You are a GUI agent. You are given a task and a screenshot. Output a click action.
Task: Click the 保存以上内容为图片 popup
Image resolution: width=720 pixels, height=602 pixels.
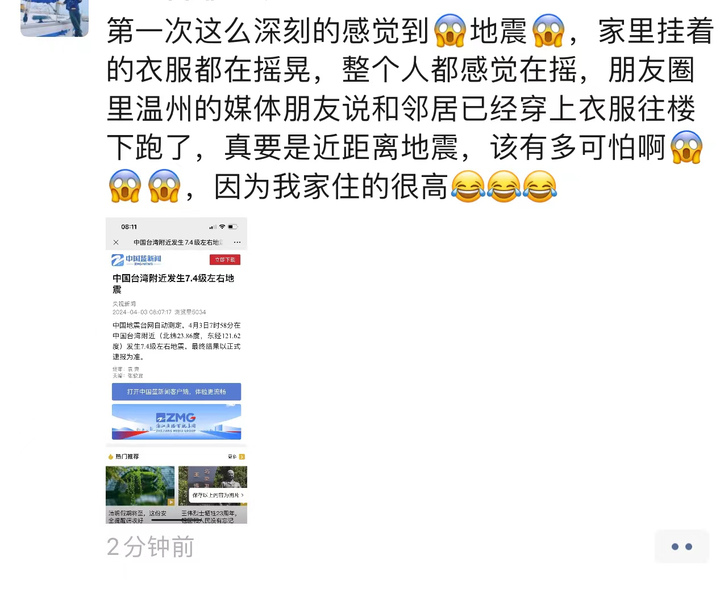pos(218,495)
